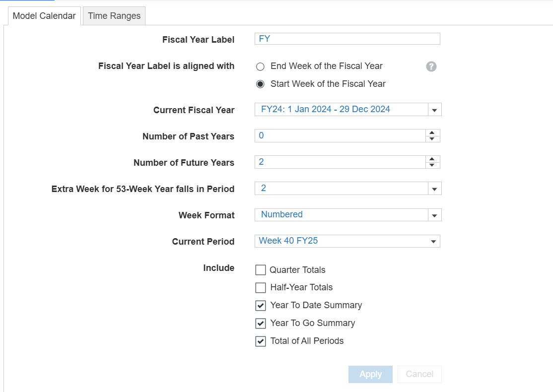Viewport: 553px width, 392px height.
Task: Open the Week Format dropdown
Action: click(434, 215)
